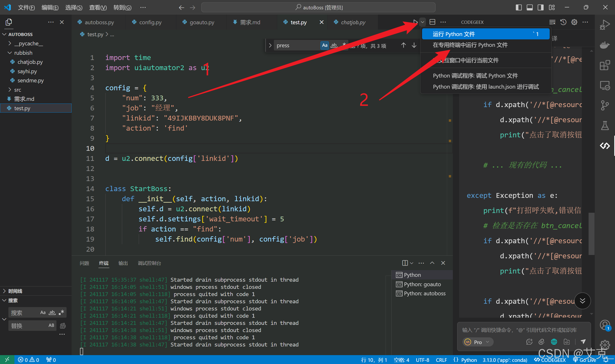Screen dimensions: 615x364
Task: Open the Testing flask icon
Action: click(x=604, y=125)
